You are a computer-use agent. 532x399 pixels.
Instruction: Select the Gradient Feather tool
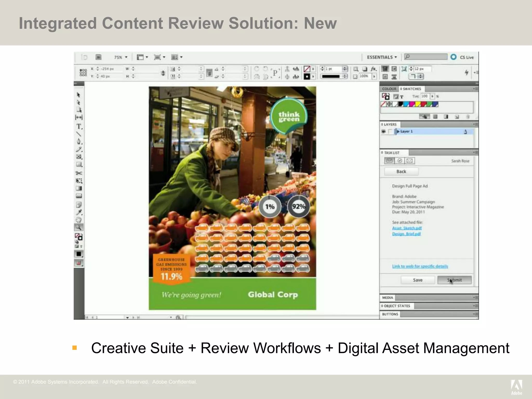tap(79, 196)
